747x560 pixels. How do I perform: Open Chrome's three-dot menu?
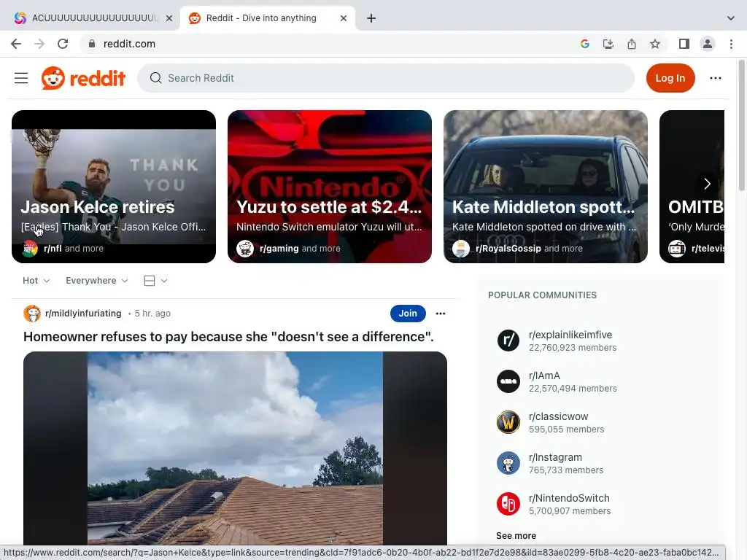tap(731, 44)
